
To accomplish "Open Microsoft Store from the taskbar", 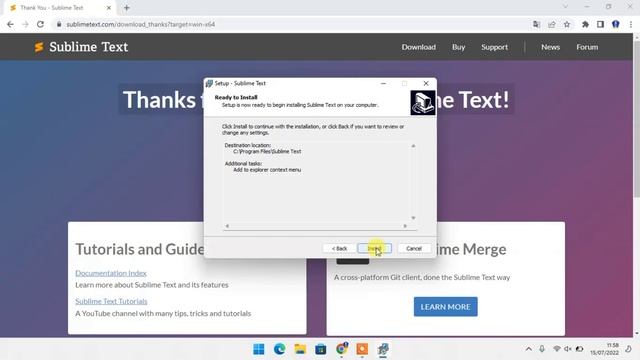I will [x=321, y=349].
